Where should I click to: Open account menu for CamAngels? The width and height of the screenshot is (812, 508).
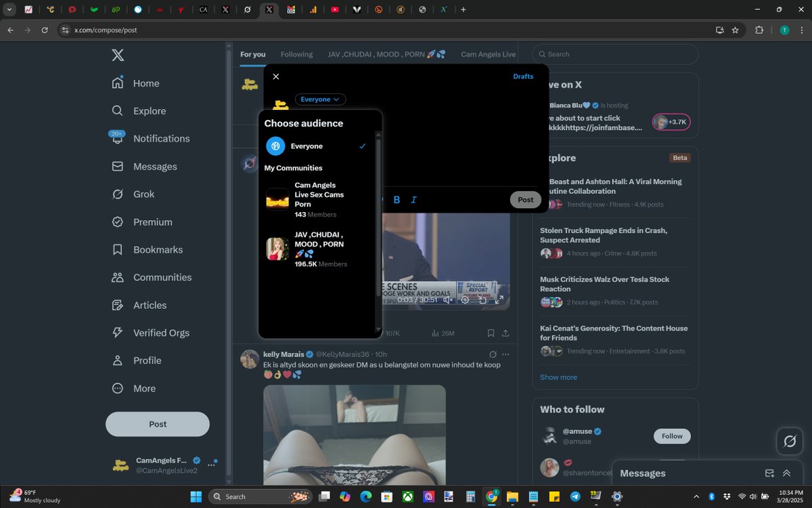tap(212, 465)
